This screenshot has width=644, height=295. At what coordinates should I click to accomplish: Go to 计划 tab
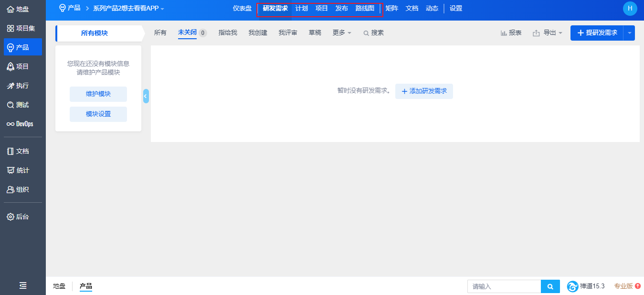(302, 9)
